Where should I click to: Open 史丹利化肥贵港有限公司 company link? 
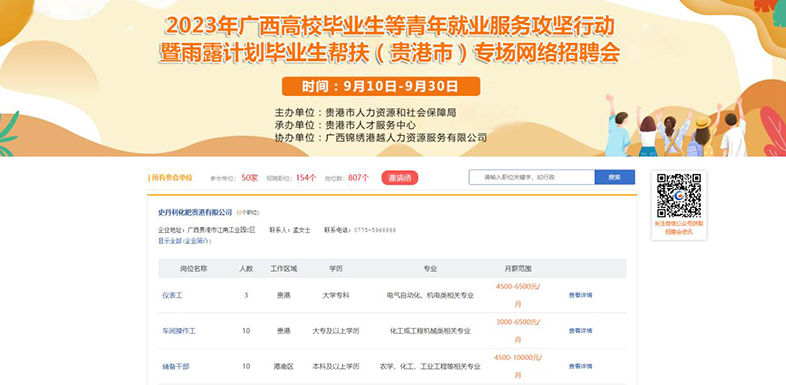[x=195, y=213]
